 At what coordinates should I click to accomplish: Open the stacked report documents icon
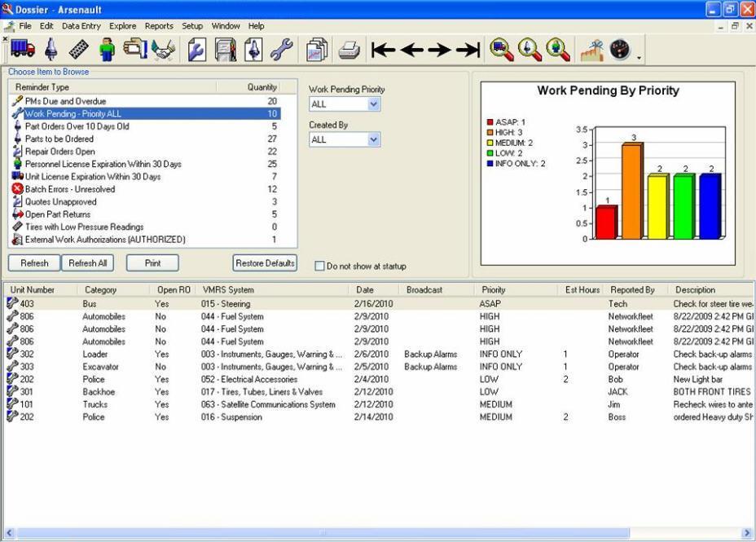coord(317,50)
